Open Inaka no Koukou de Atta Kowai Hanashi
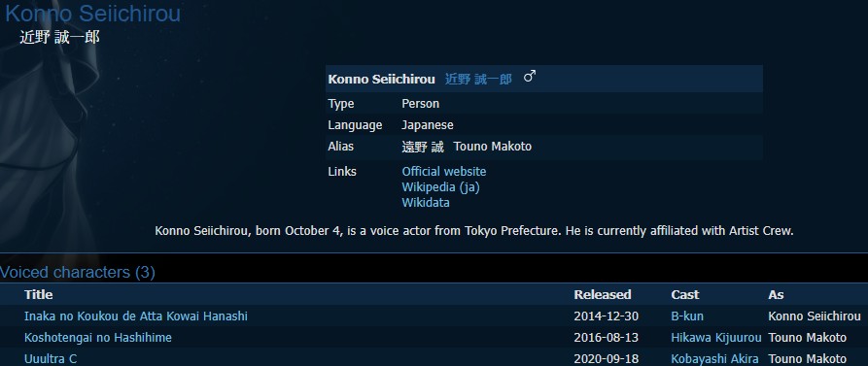Image resolution: width=868 pixels, height=366 pixels. pos(136,316)
